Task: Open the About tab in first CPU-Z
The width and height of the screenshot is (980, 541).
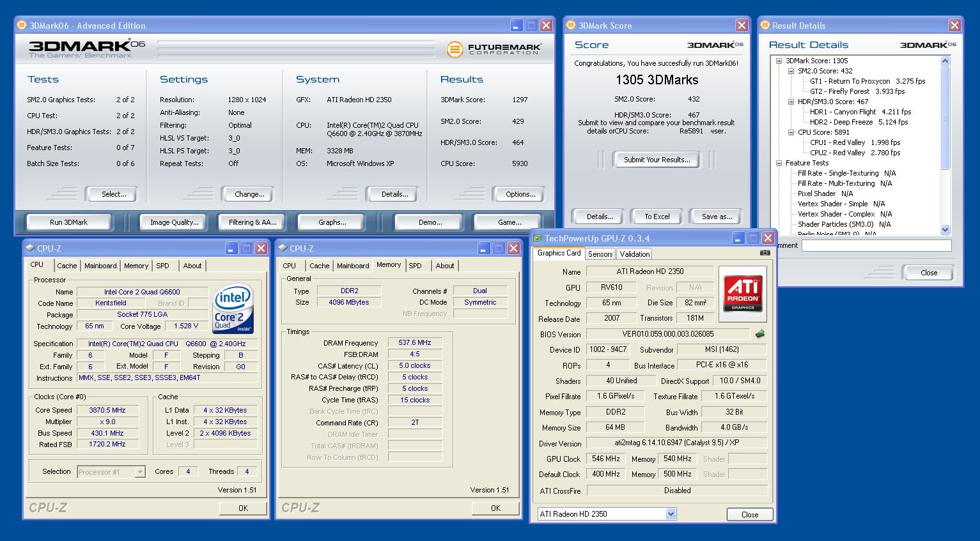Action: coord(192,266)
